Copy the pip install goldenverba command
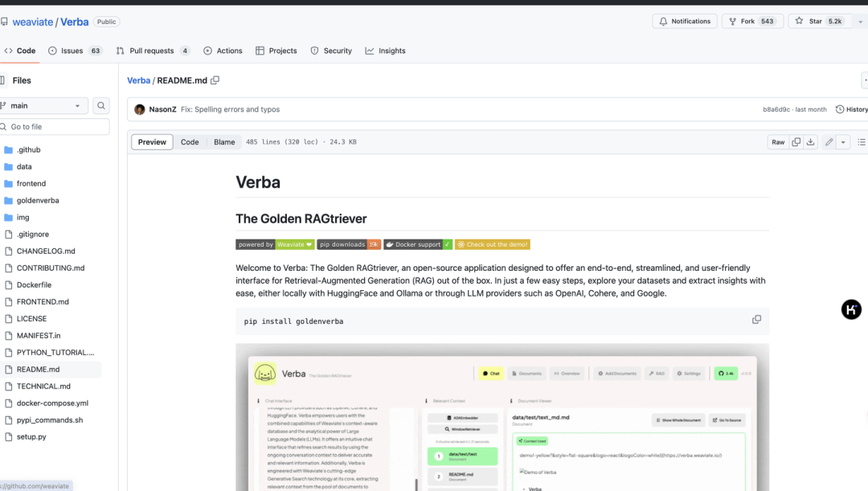 tap(756, 320)
